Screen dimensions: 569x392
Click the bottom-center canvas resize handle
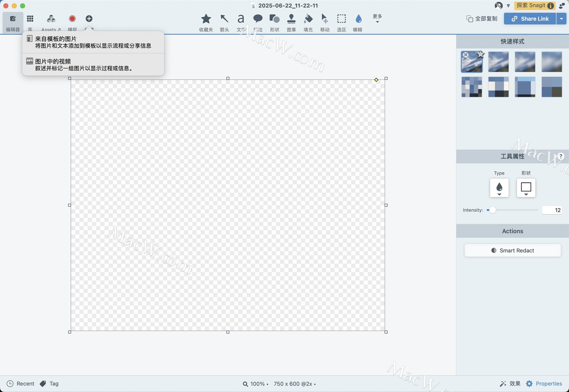pyautogui.click(x=228, y=332)
